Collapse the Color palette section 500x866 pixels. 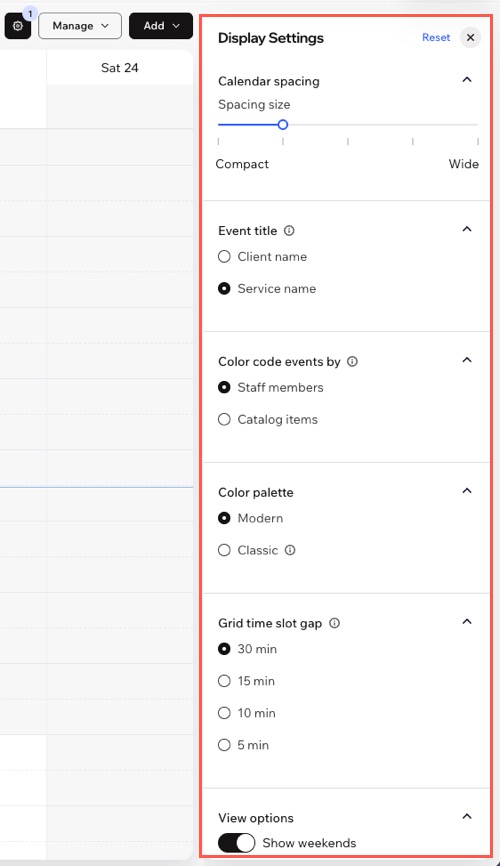pos(467,491)
